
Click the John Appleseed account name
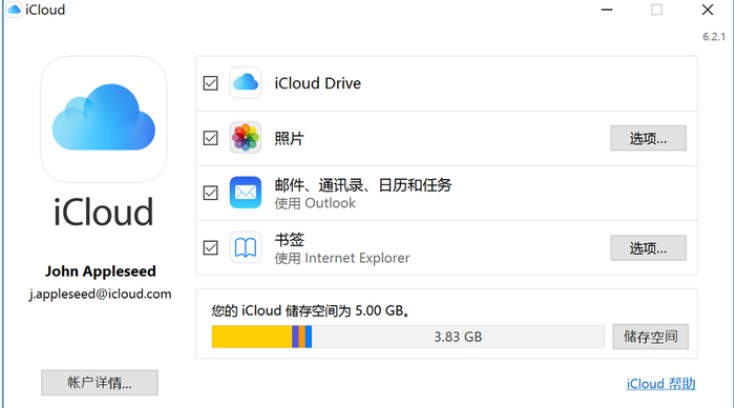point(101,272)
